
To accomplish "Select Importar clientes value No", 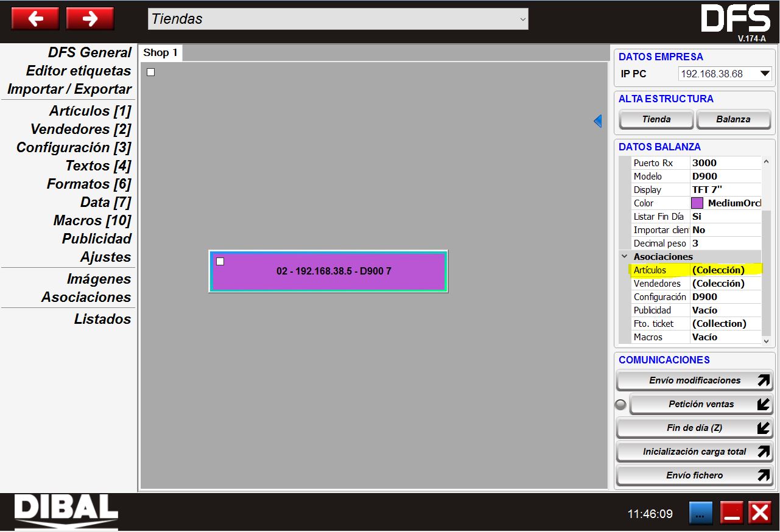I will 726,230.
